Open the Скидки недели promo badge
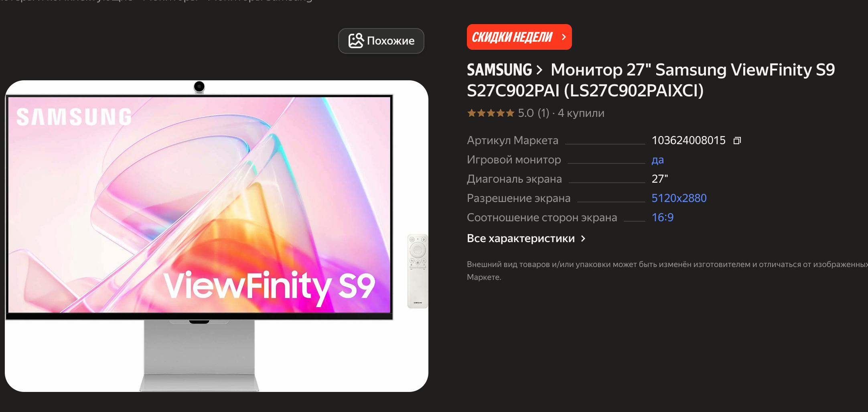This screenshot has height=412, width=868. point(519,37)
